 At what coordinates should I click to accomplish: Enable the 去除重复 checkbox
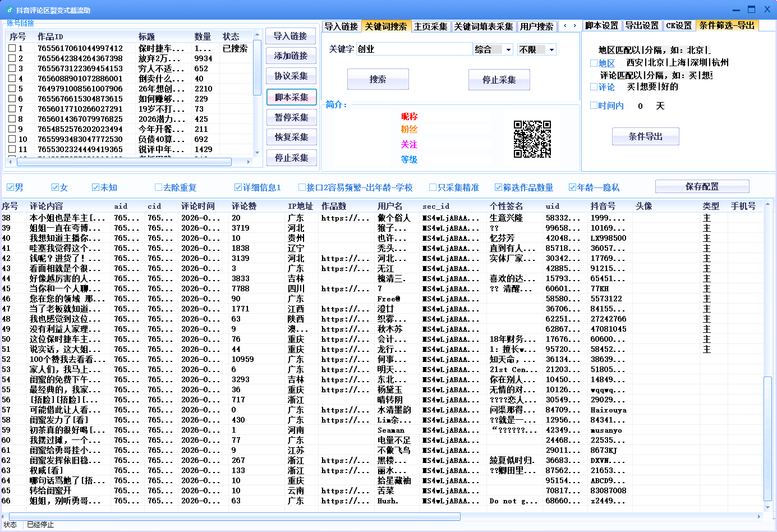(x=158, y=187)
